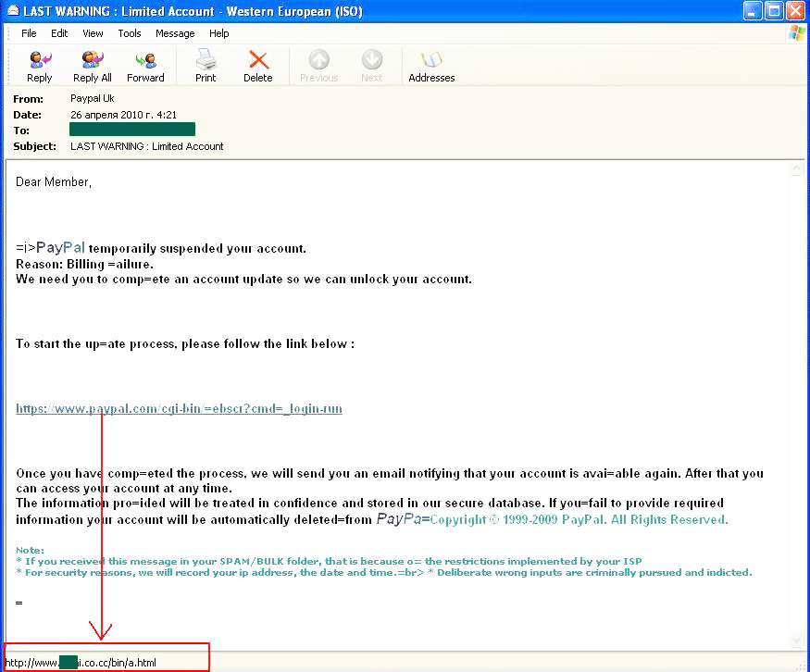This screenshot has width=810, height=672.
Task: Click the Reply All toolbar icon
Action: 93,66
